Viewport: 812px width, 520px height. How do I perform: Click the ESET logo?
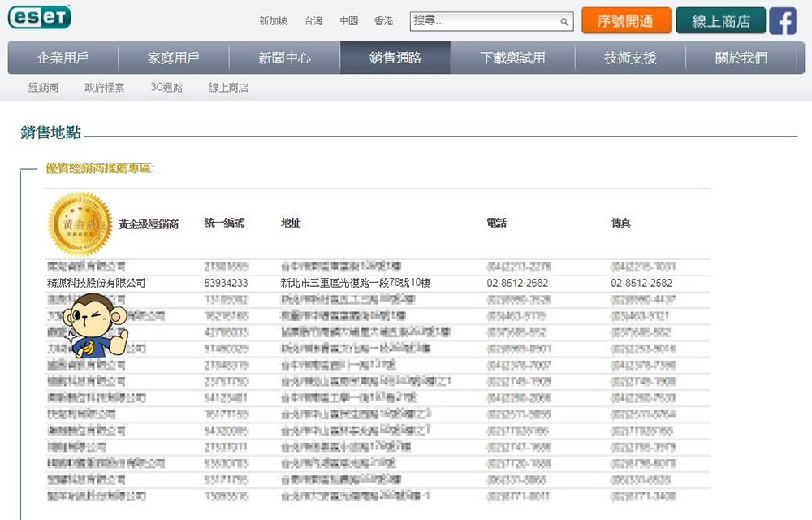39,18
